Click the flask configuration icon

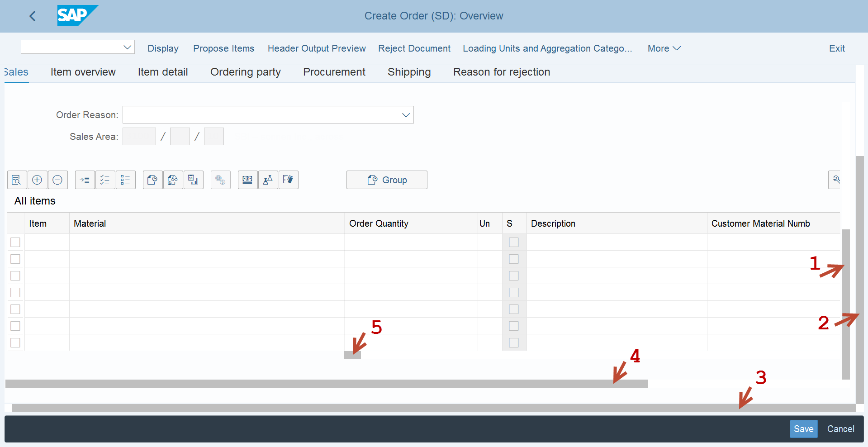coord(268,180)
